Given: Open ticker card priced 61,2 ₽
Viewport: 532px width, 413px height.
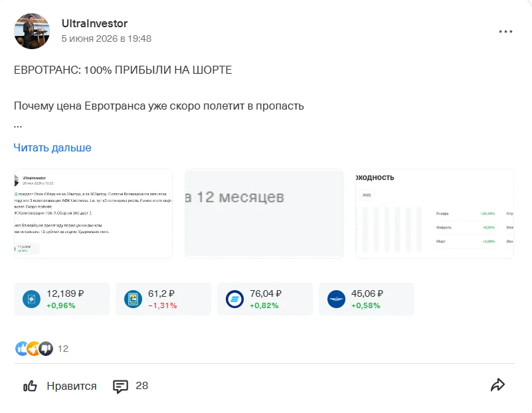Looking at the screenshot, I should click(x=163, y=299).
